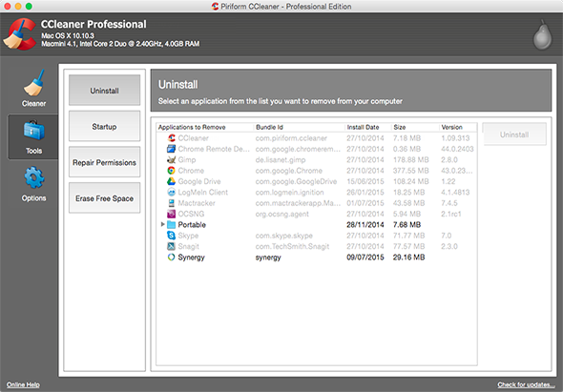Expand the Portable folder disclosure triangle

coord(162,224)
